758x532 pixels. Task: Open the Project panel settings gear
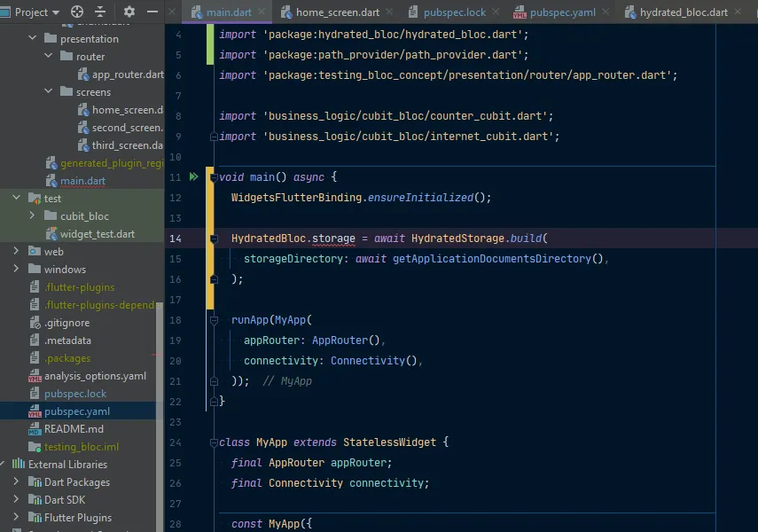(129, 12)
